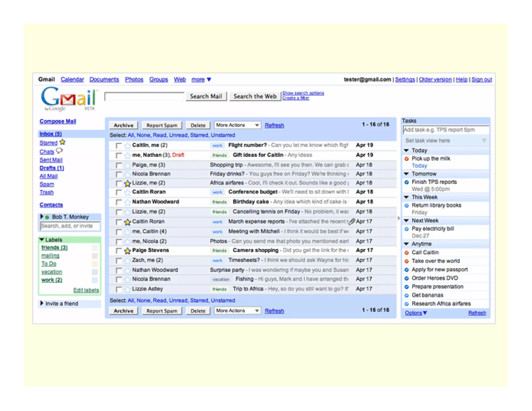
Task: Open the bottom More Actions dropdown
Action: 237,311
